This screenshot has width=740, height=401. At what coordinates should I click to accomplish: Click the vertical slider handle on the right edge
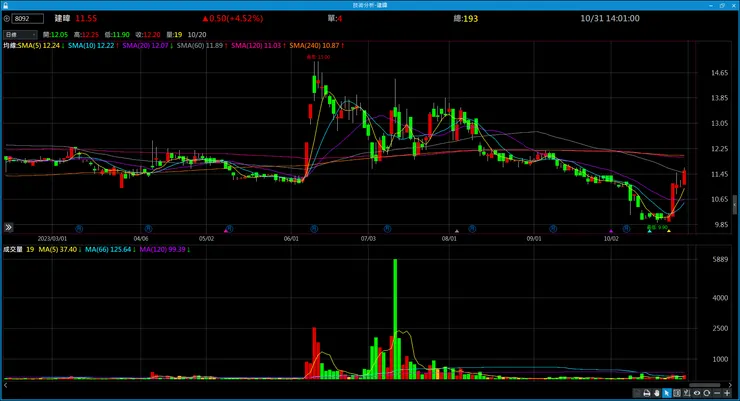pyautogui.click(x=735, y=205)
